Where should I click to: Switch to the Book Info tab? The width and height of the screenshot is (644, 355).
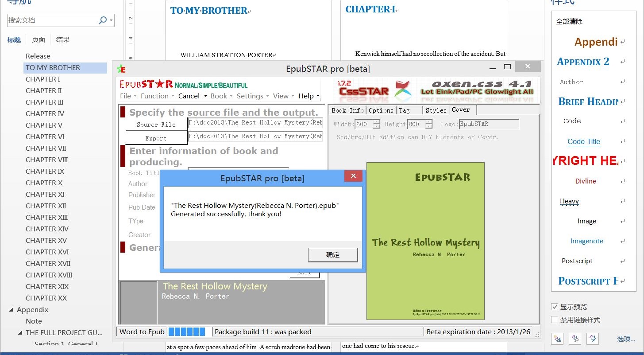(347, 110)
